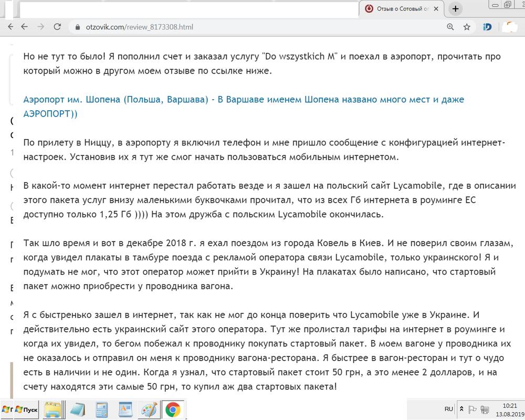
Task: Open WordPad from the taskbar
Action: (x=125, y=409)
